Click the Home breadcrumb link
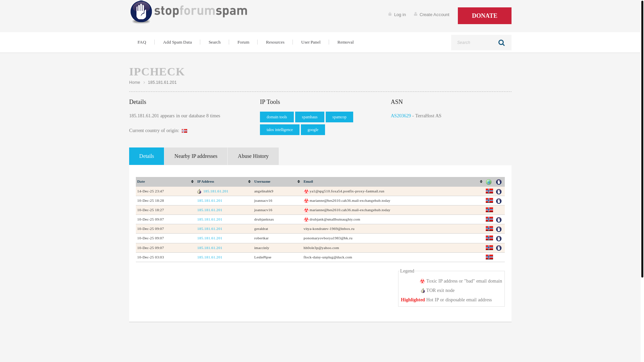 135,82
